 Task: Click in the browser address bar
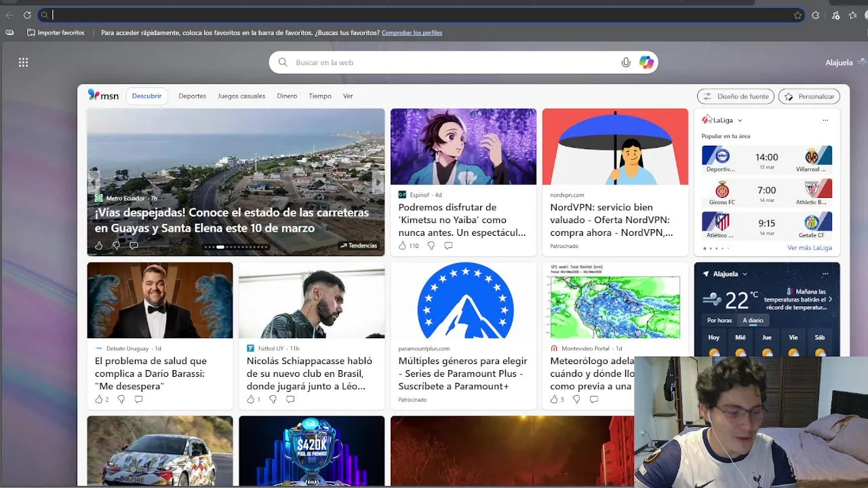click(420, 15)
